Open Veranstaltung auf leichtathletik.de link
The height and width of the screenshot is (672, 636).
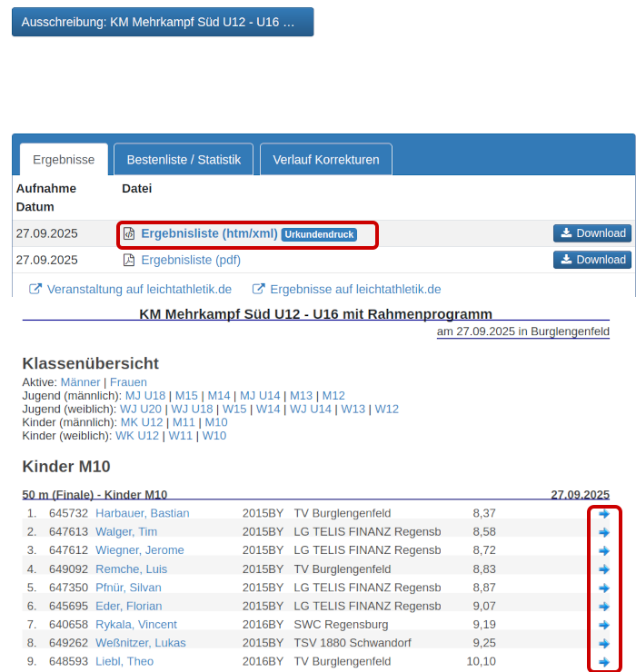138,290
